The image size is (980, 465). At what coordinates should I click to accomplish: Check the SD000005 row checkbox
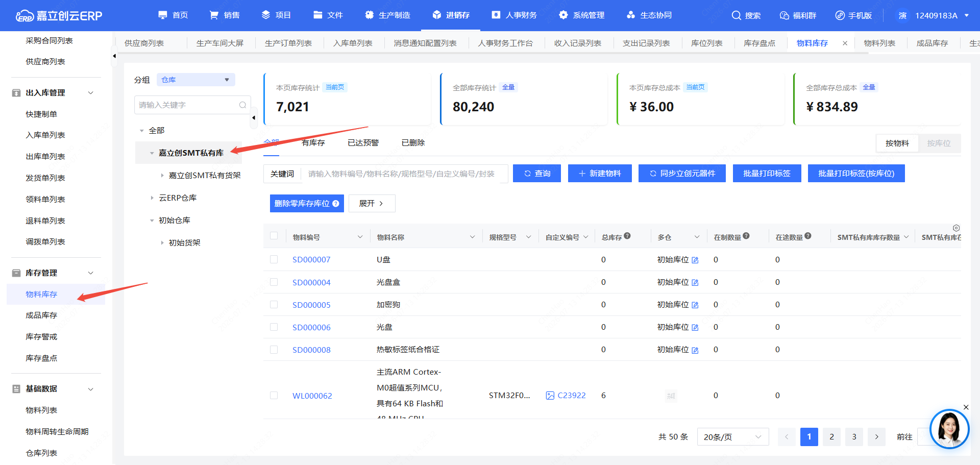pyautogui.click(x=274, y=304)
